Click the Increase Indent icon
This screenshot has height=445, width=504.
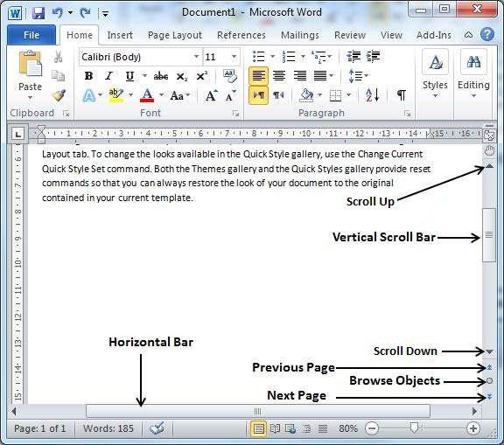[x=373, y=57]
